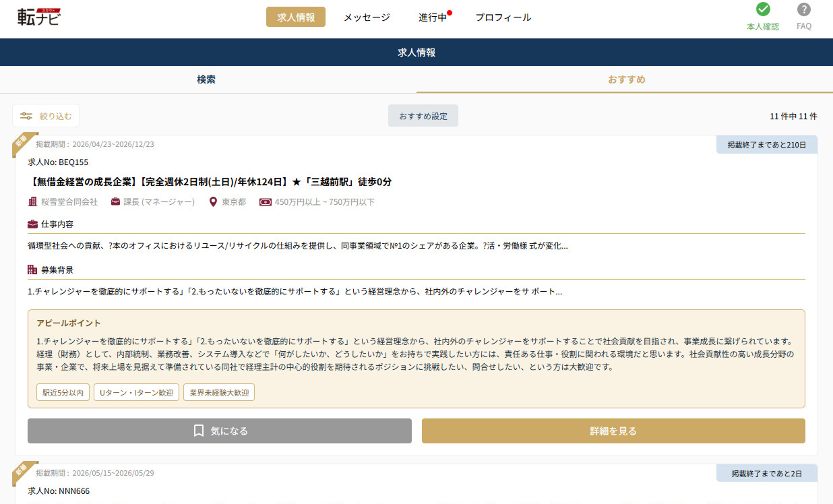Open the メッセージ menu item
Viewport: 833px width, 504px height.
[367, 18]
